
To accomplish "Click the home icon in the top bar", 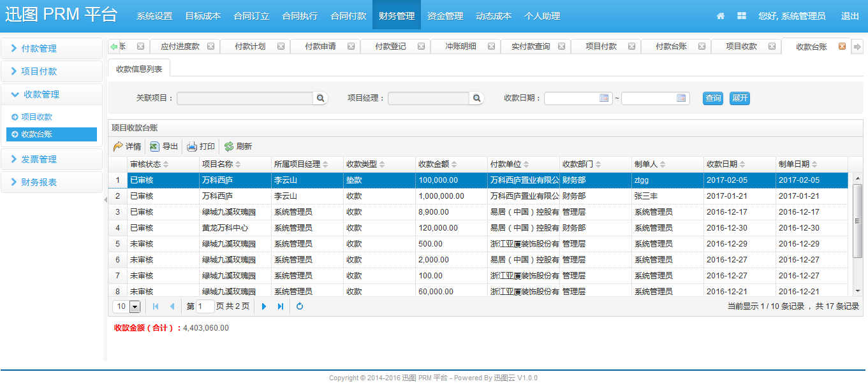I will 721,16.
